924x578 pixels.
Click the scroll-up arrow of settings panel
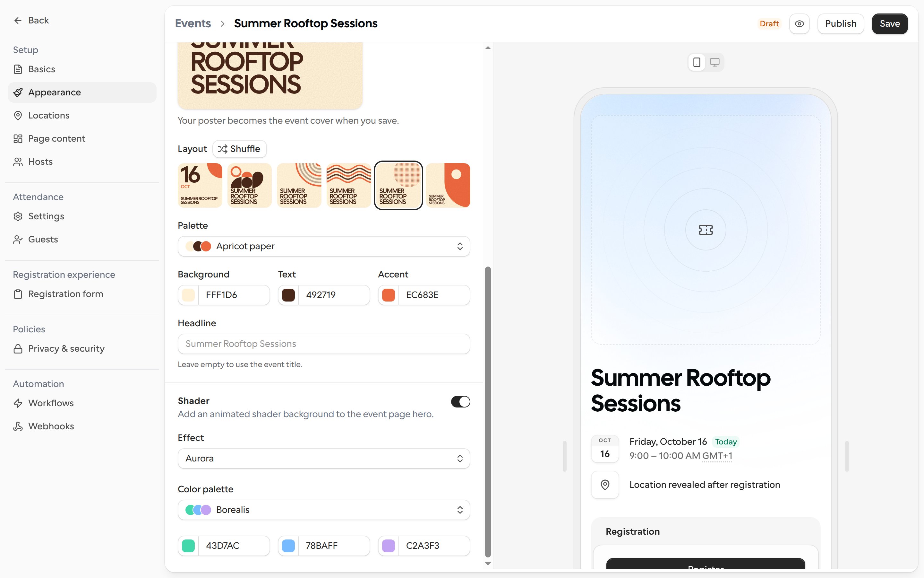coord(488,48)
